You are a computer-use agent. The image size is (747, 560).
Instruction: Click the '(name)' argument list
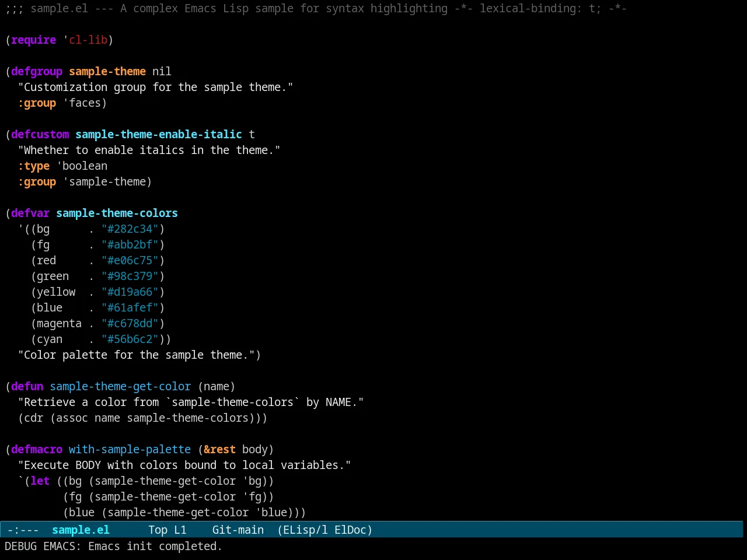coord(217,386)
